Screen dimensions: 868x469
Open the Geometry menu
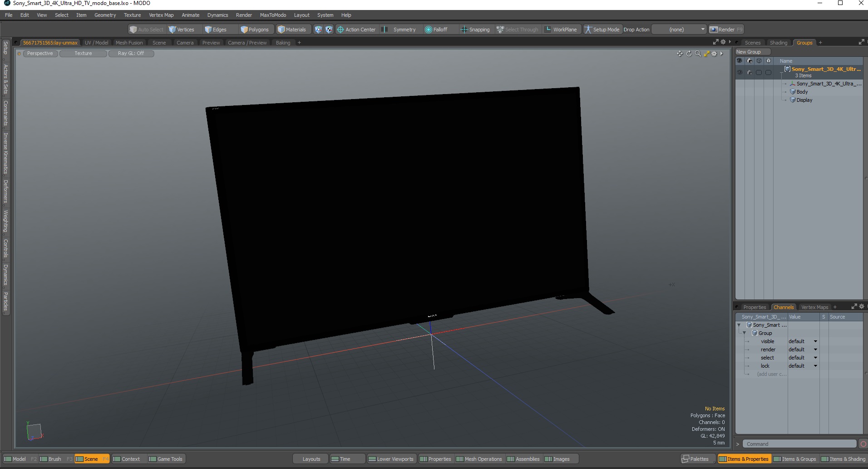point(105,15)
